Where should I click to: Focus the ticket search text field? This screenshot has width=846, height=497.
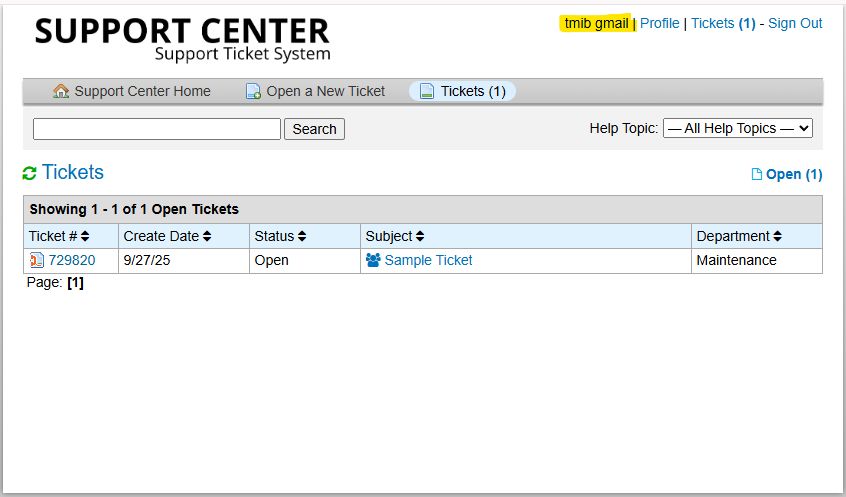click(x=157, y=129)
